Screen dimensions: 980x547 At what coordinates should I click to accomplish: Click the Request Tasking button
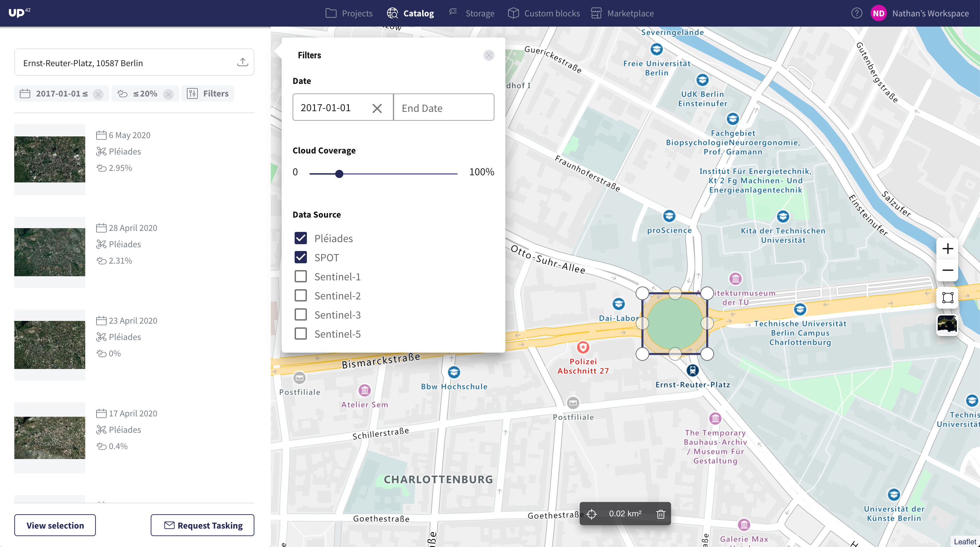point(202,525)
